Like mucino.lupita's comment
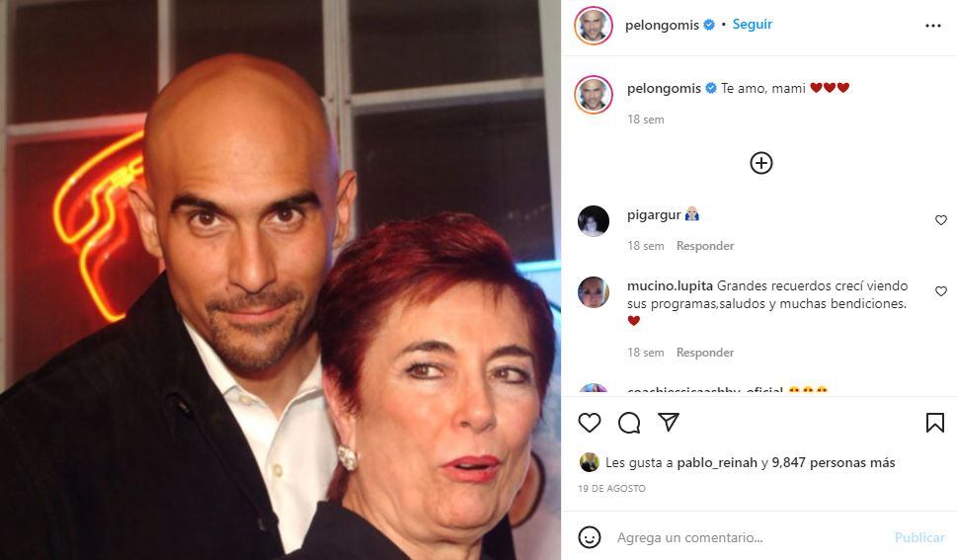The width and height of the screenshot is (957, 560). 941,291
